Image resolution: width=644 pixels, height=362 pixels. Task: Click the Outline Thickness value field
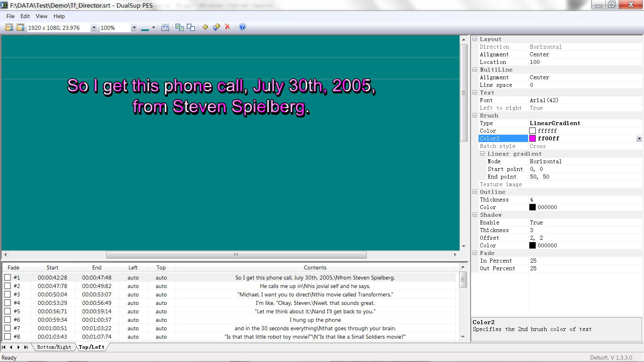coord(584,200)
